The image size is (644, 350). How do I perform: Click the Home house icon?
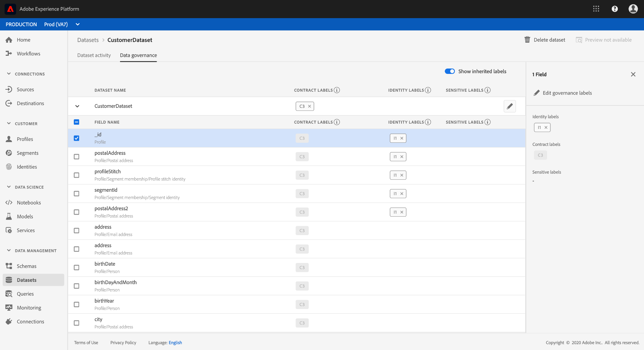click(x=9, y=40)
